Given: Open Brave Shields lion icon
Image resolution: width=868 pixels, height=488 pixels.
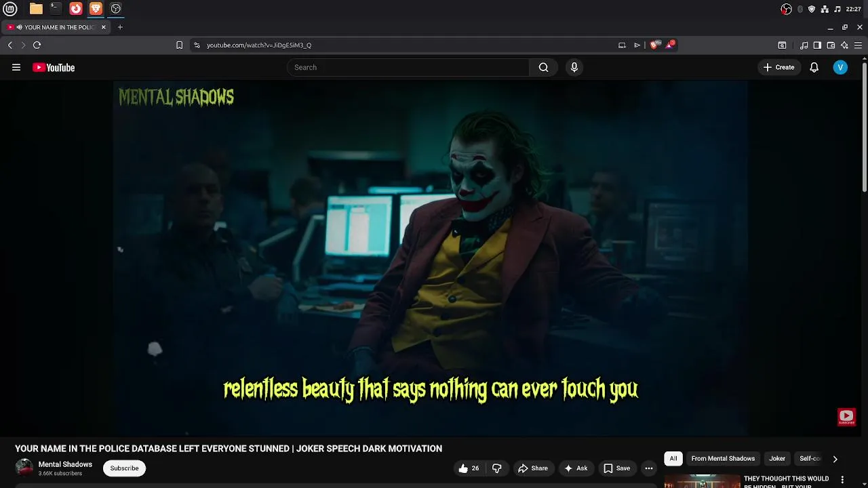Looking at the screenshot, I should pyautogui.click(x=654, y=45).
